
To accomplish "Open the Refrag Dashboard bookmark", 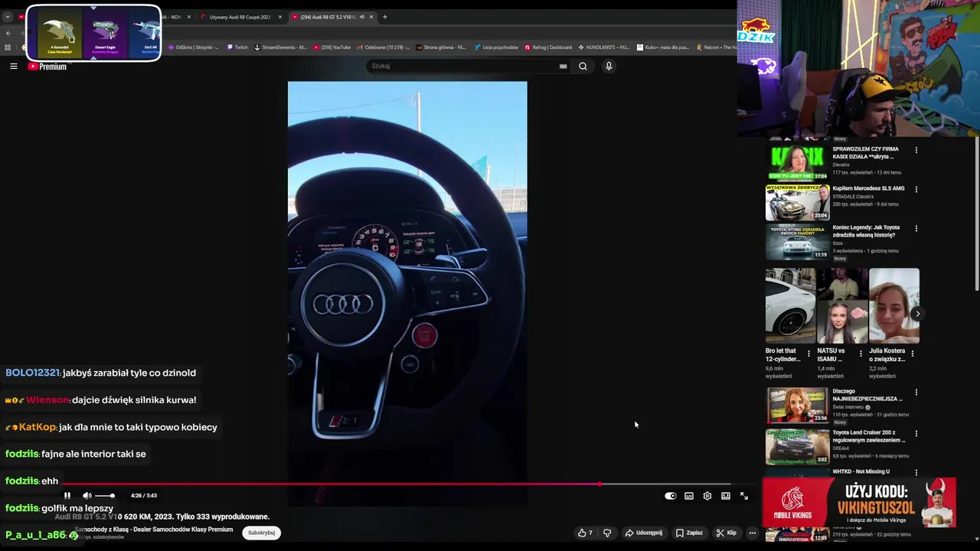I will 548,47.
